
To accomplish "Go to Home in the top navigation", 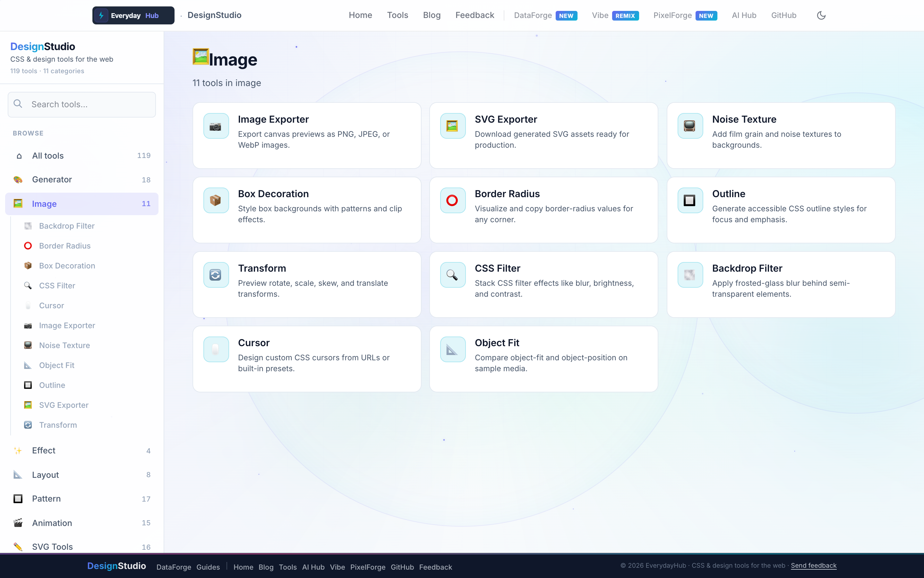I will 360,15.
